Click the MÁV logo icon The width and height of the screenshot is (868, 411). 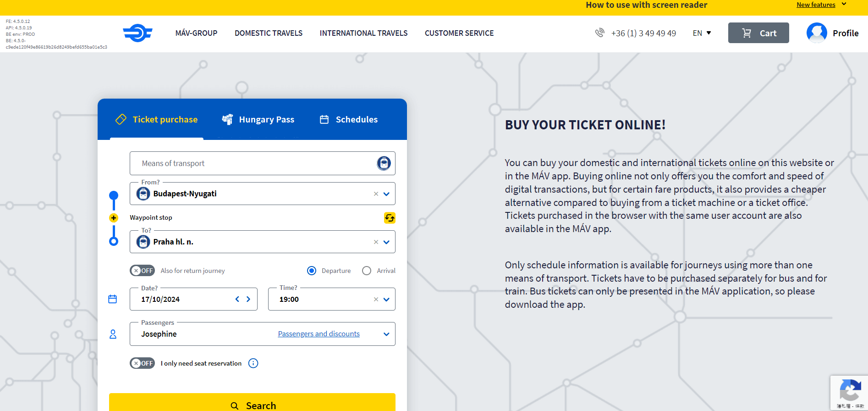click(137, 33)
